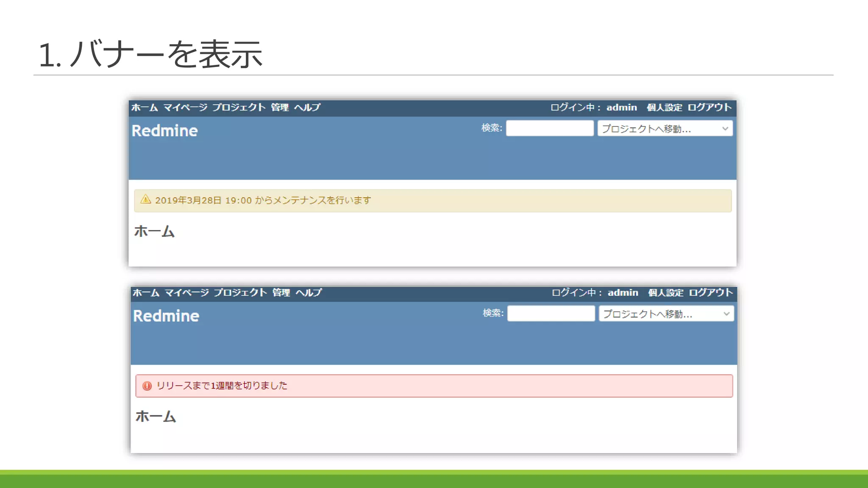Open ホーム menu in lower Redmine screenshot
The image size is (868, 488).
pyautogui.click(x=146, y=293)
